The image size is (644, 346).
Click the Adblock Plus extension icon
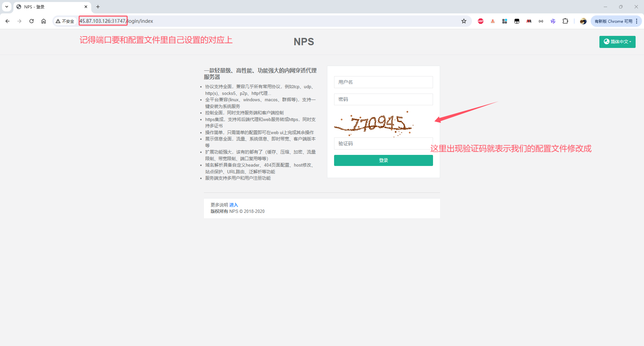pos(480,21)
